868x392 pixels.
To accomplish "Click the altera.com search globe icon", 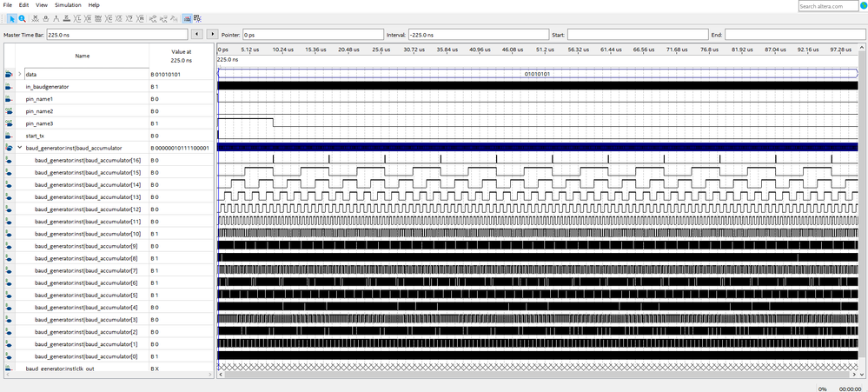I will tap(862, 5).
